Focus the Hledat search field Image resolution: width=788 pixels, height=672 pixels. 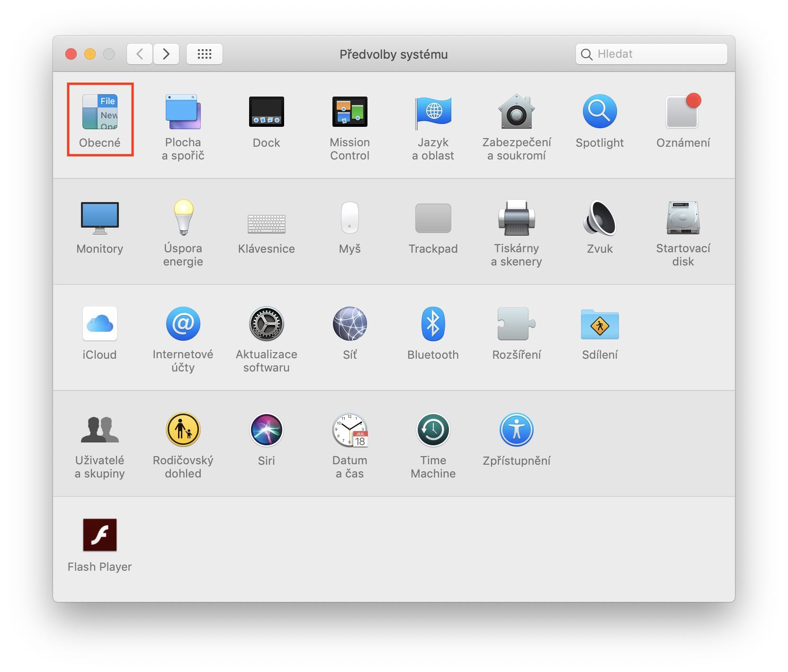point(652,54)
